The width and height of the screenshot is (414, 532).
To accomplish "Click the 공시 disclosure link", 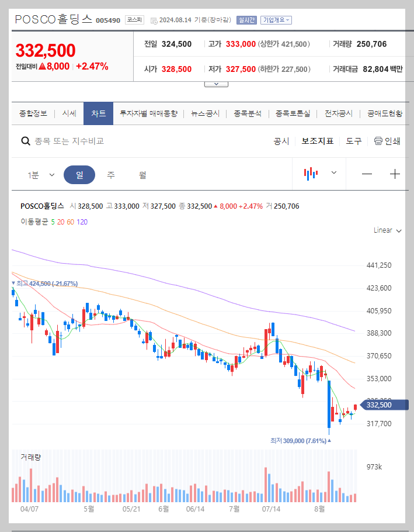I will pos(281,141).
